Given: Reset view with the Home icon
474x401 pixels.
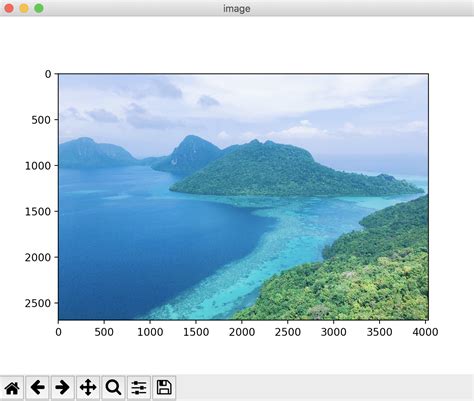Looking at the screenshot, I should tap(12, 388).
